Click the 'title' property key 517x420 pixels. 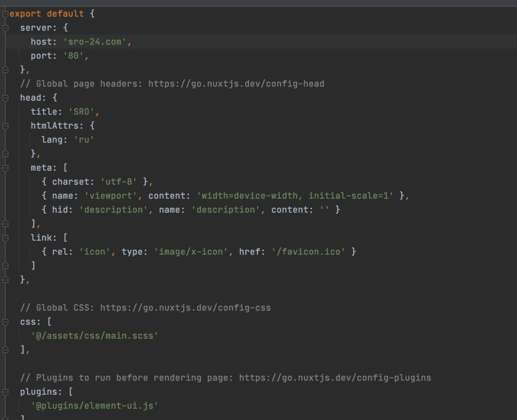tap(44, 112)
